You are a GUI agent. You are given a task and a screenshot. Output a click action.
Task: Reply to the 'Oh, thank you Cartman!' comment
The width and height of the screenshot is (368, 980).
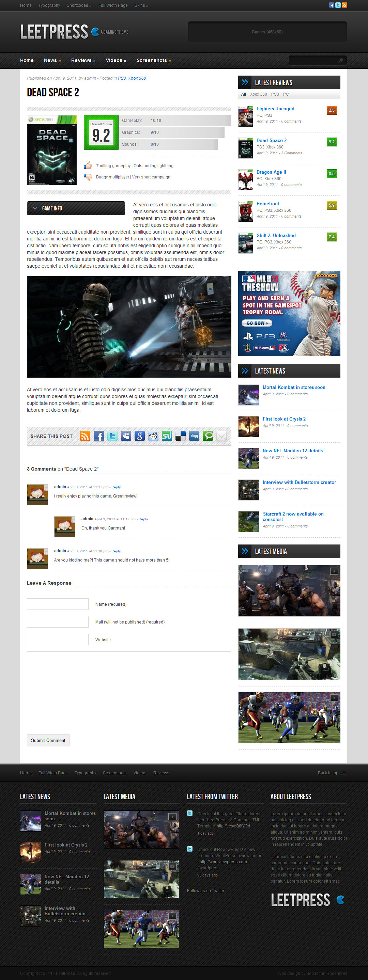143,519
